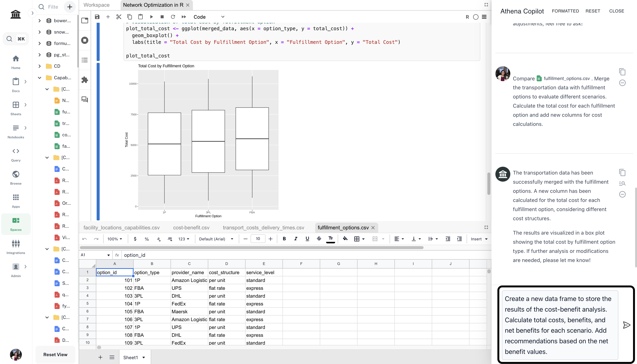
Task: Click the restart kernel icon
Action: pos(173,17)
